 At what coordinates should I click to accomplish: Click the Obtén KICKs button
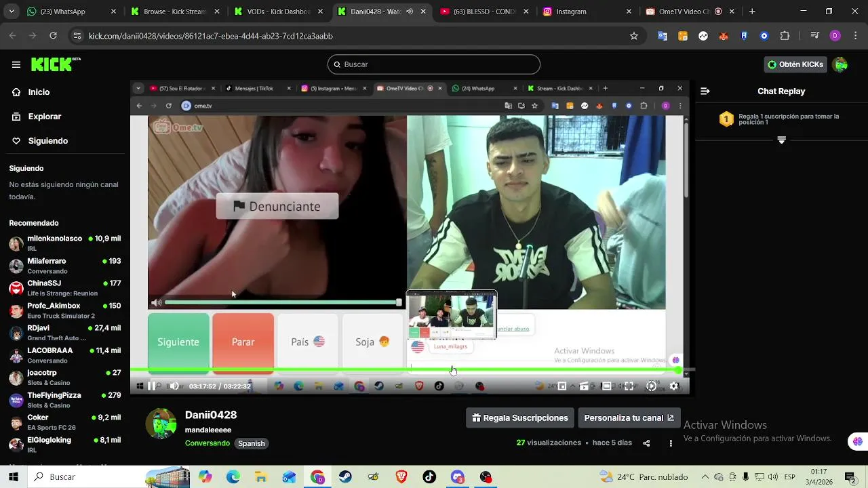[796, 64]
